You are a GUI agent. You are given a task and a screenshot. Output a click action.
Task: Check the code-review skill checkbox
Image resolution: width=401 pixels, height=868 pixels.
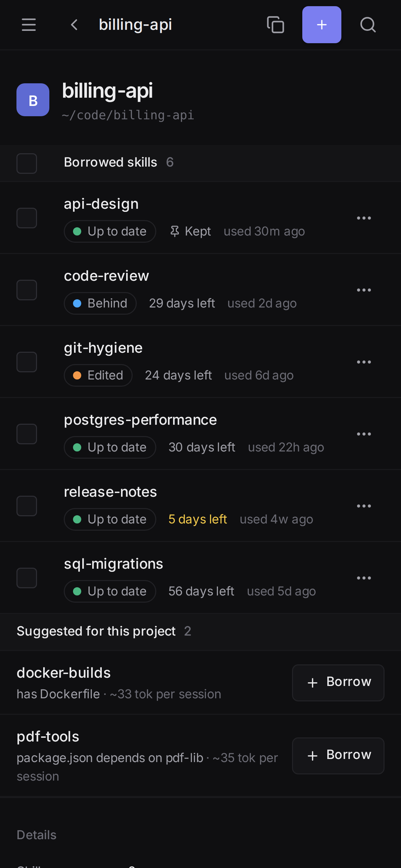coord(27,290)
